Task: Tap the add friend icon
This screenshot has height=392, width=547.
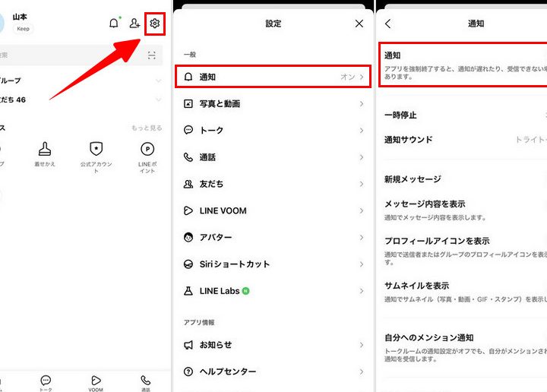Action: 134,24
